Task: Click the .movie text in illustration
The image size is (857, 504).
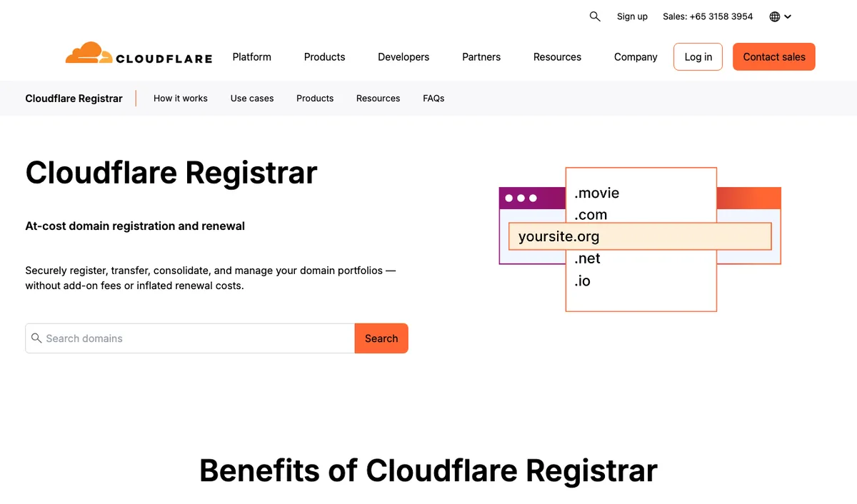Action: point(597,193)
